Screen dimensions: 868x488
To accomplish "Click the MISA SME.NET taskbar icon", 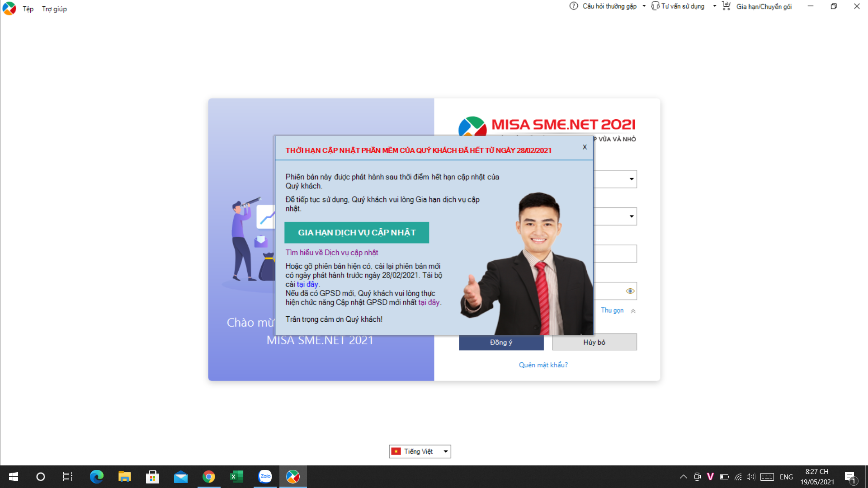I will (293, 477).
